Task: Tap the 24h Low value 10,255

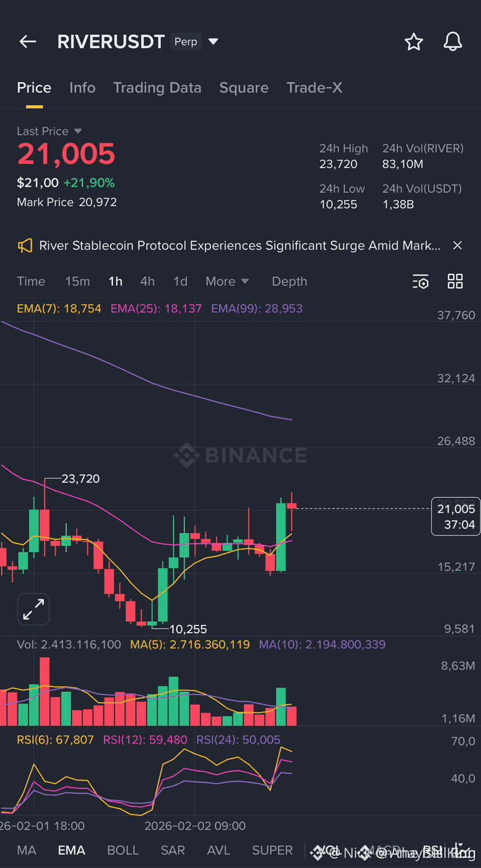Action: pos(339,205)
